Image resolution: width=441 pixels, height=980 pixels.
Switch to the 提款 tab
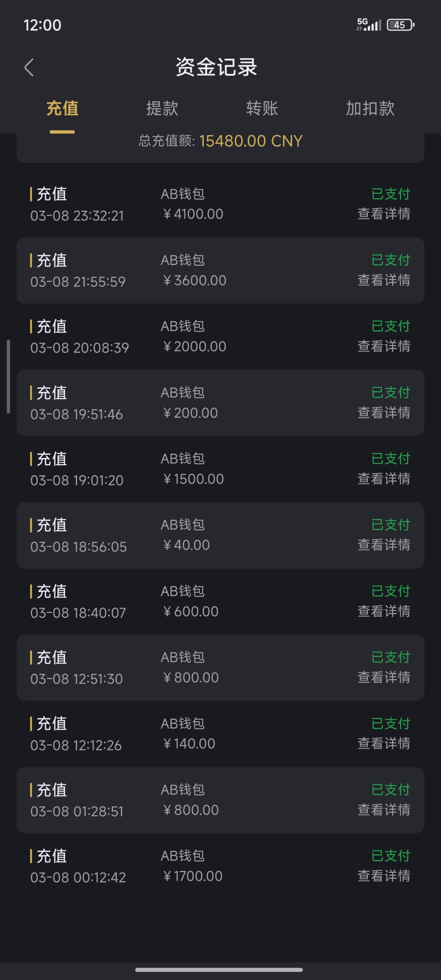click(162, 109)
